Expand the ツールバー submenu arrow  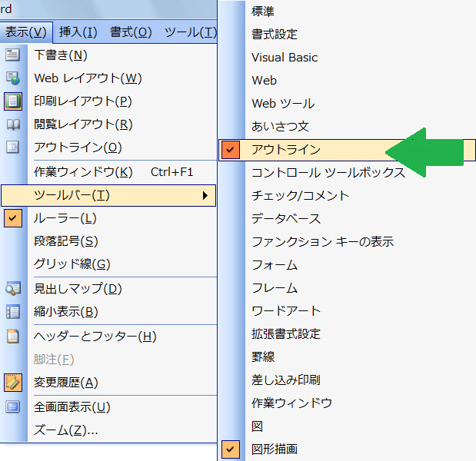[205, 196]
